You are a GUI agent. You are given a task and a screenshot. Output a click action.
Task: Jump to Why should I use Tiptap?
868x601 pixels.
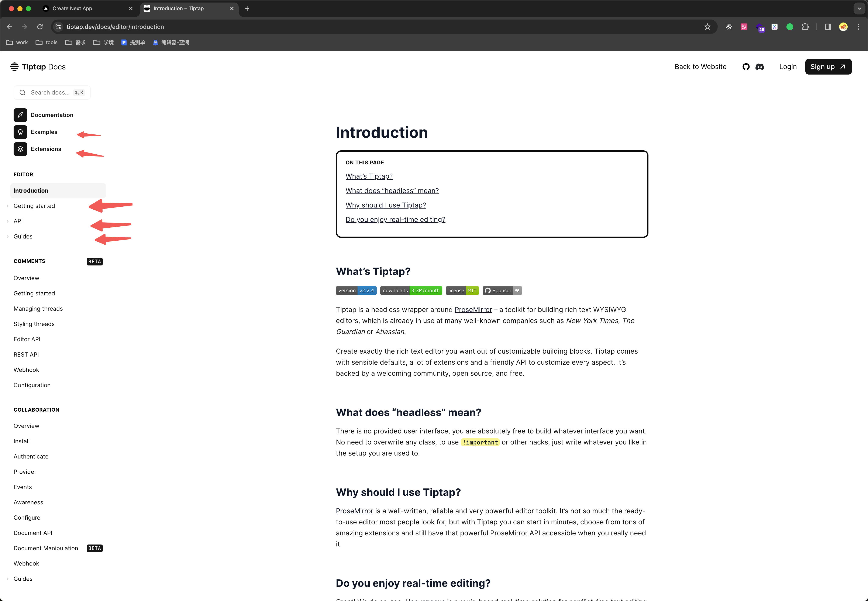click(x=386, y=205)
